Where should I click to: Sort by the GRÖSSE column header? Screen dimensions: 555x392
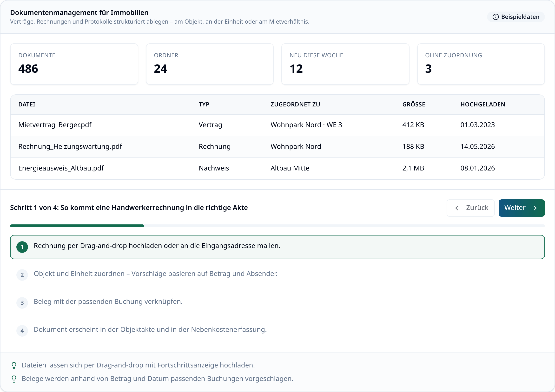click(x=414, y=105)
